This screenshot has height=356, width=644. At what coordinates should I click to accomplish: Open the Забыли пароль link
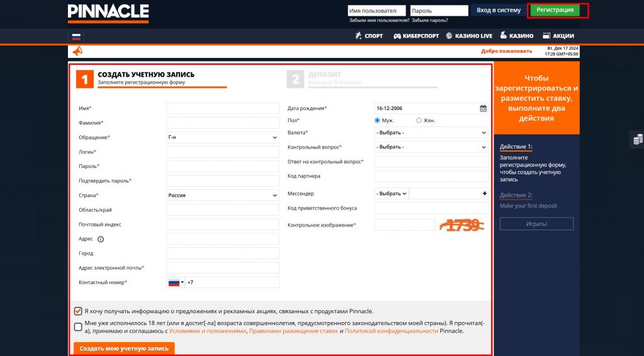(x=430, y=20)
